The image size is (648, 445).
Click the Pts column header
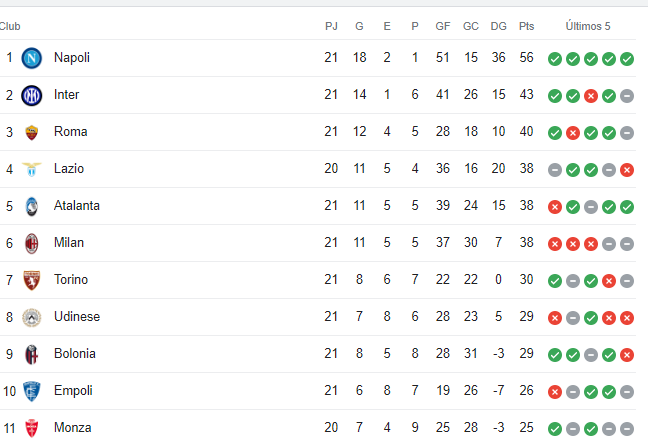click(526, 26)
